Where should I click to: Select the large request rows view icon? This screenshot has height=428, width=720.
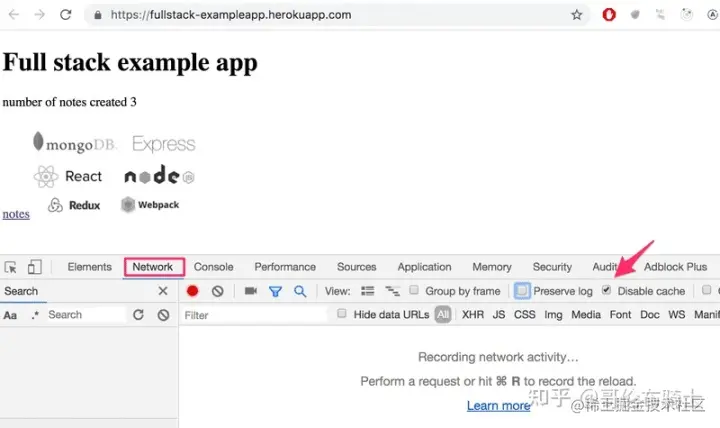(367, 291)
